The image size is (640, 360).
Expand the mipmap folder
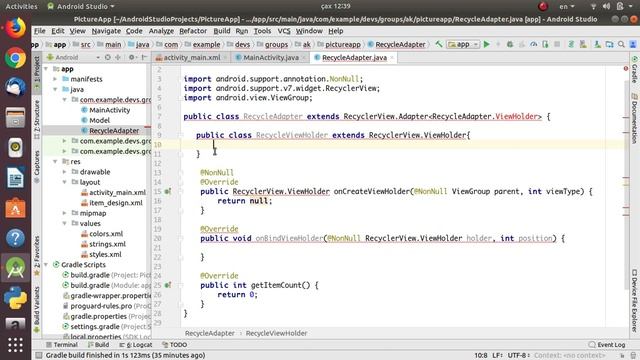(64, 213)
